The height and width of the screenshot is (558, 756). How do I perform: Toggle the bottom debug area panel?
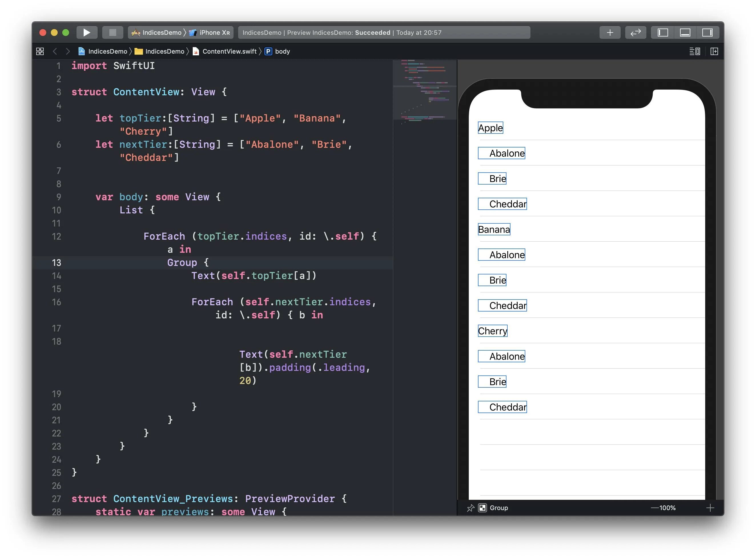coord(685,33)
